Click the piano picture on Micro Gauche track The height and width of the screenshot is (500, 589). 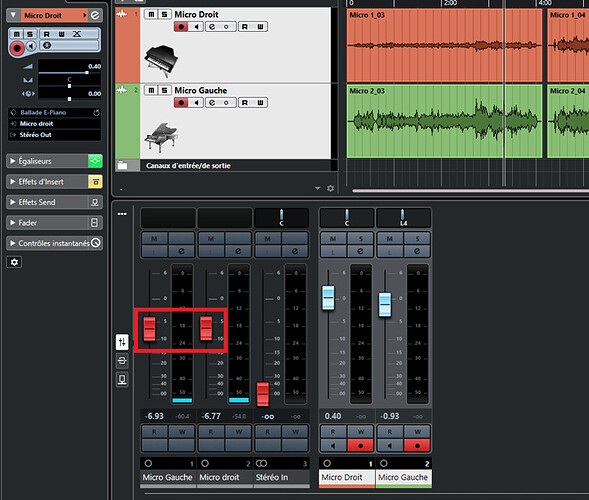click(x=161, y=137)
